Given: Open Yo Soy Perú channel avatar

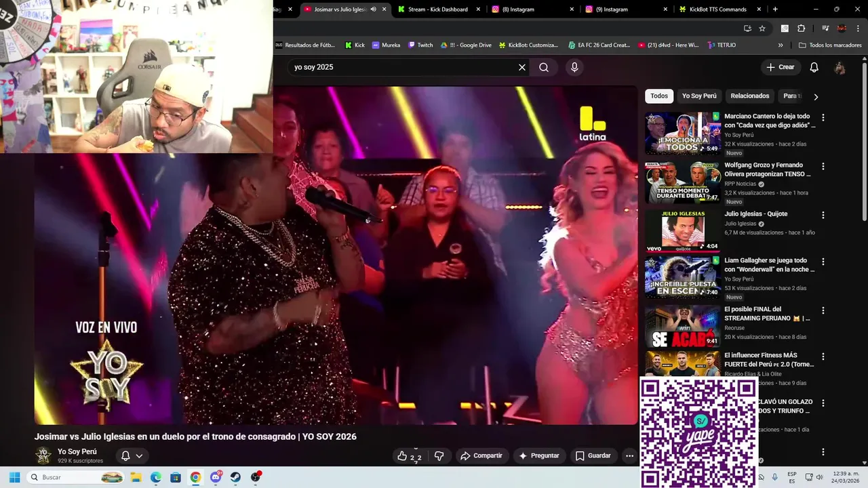Looking at the screenshot, I should (x=43, y=455).
